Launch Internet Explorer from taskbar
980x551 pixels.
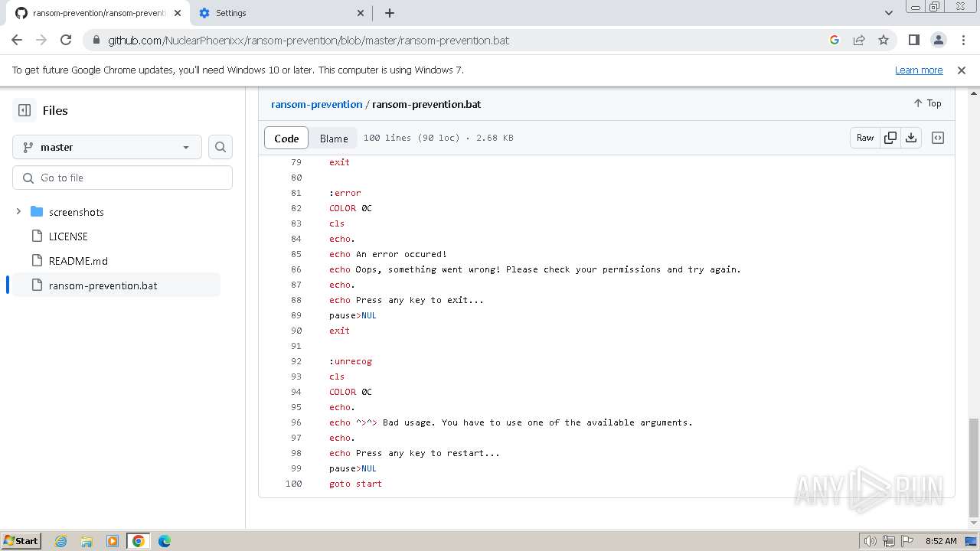click(60, 541)
